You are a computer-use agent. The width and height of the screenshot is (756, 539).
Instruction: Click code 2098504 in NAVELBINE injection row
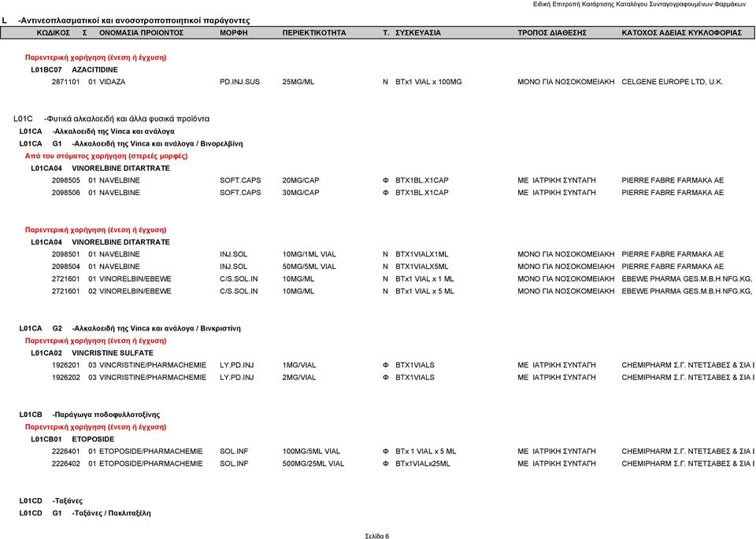pyautogui.click(x=65, y=267)
